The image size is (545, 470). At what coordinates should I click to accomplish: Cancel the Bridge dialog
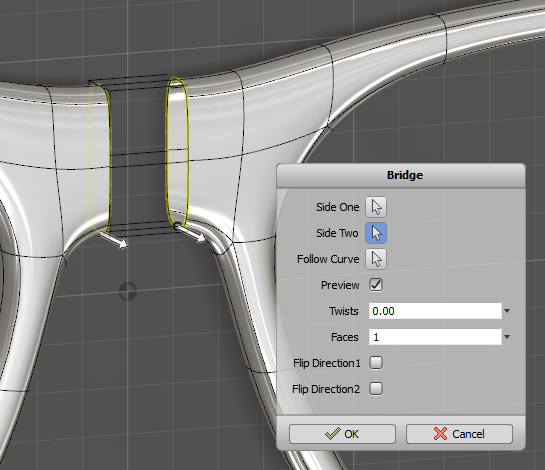[459, 434]
